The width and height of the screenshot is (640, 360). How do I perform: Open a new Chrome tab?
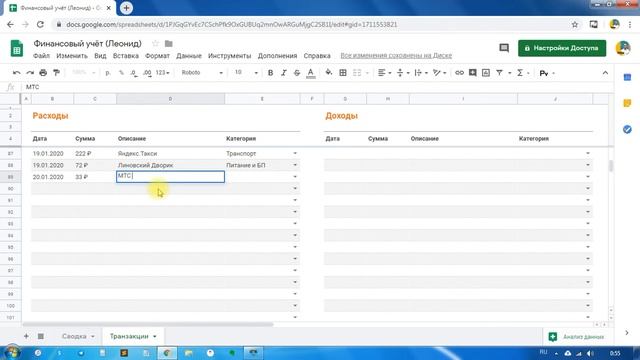pos(127,8)
